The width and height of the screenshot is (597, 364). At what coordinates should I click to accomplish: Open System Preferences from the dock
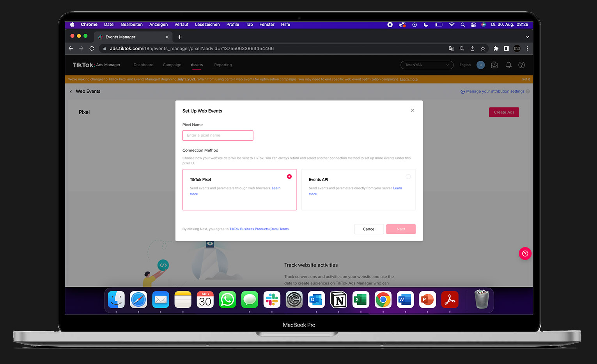click(294, 300)
